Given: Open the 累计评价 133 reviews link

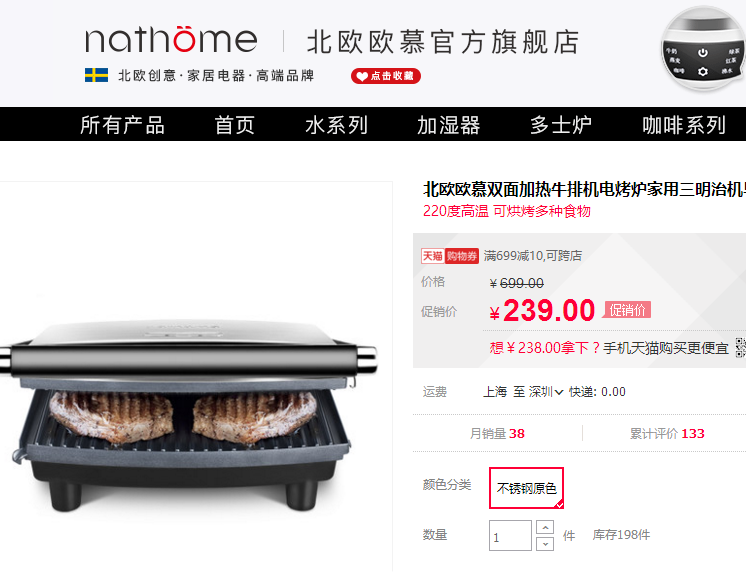Looking at the screenshot, I should [667, 434].
